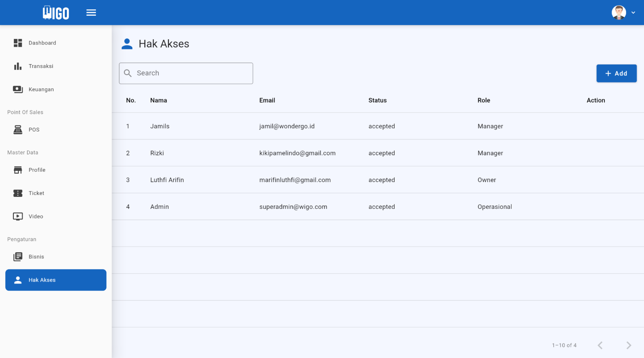The height and width of the screenshot is (358, 644).
Task: Click the Keuangan money icon
Action: [x=18, y=89]
